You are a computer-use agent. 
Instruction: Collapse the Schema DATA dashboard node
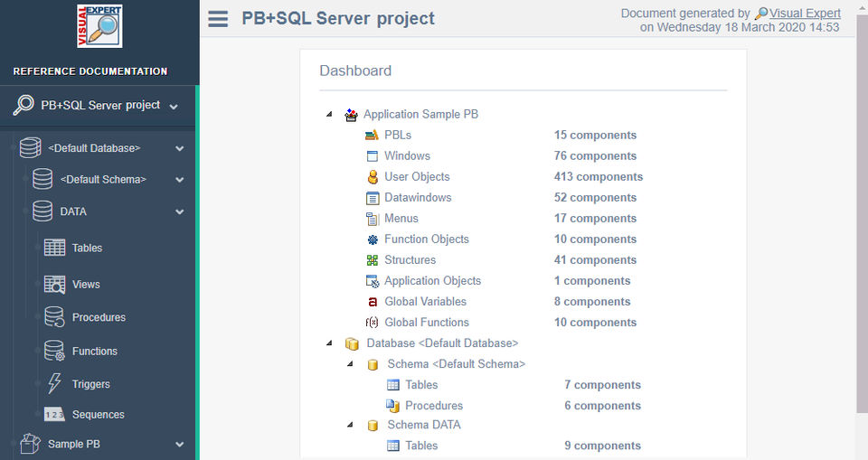tap(350, 425)
